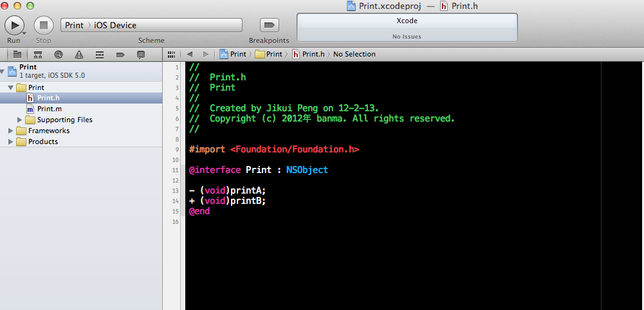
Task: Expand the Supporting Files group
Action: [x=20, y=120]
